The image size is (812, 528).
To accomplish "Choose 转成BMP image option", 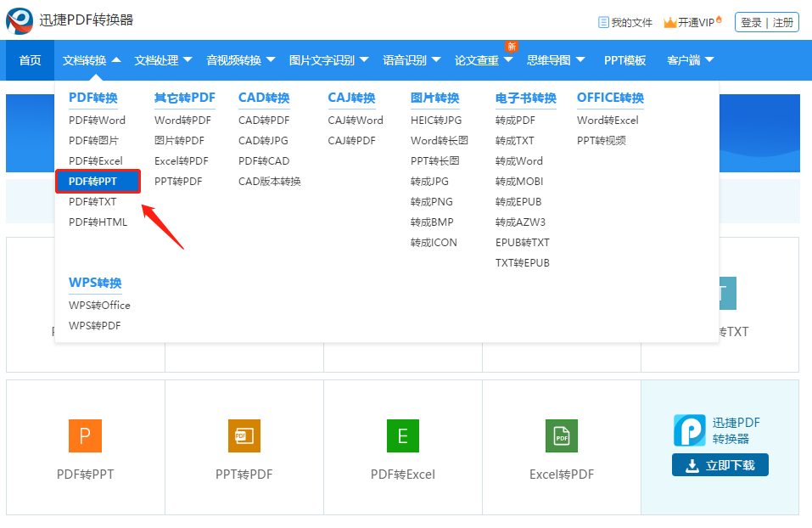I will [432, 222].
